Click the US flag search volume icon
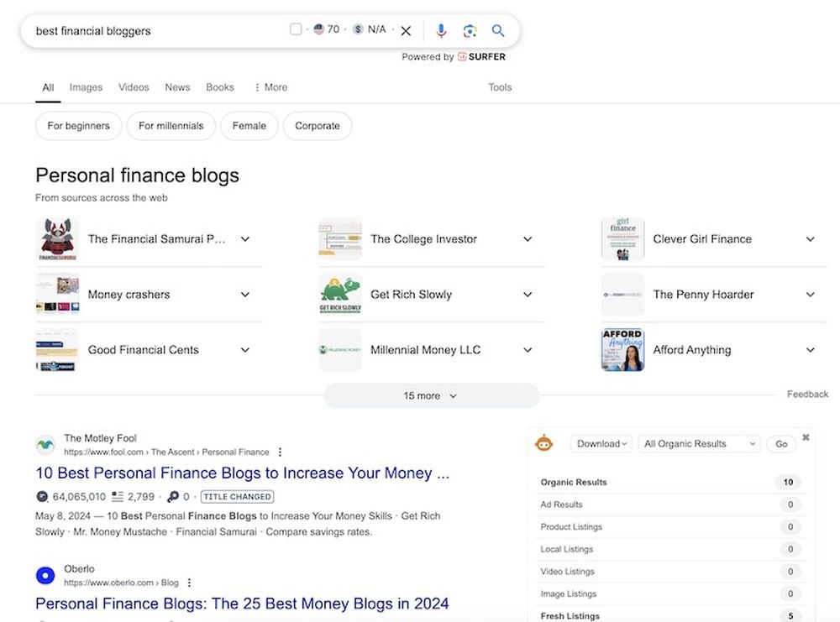Image resolution: width=840 pixels, height=622 pixels. click(x=318, y=29)
